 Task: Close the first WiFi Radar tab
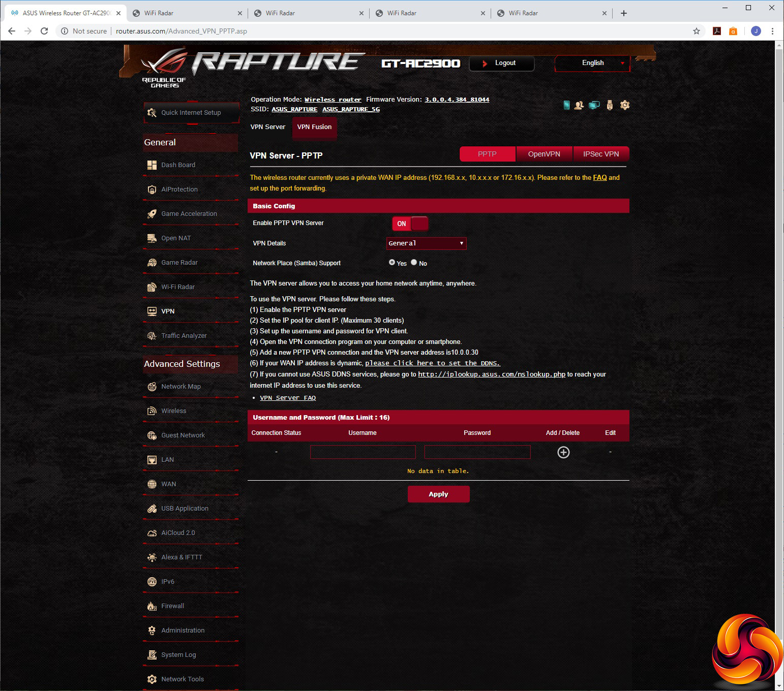click(240, 13)
